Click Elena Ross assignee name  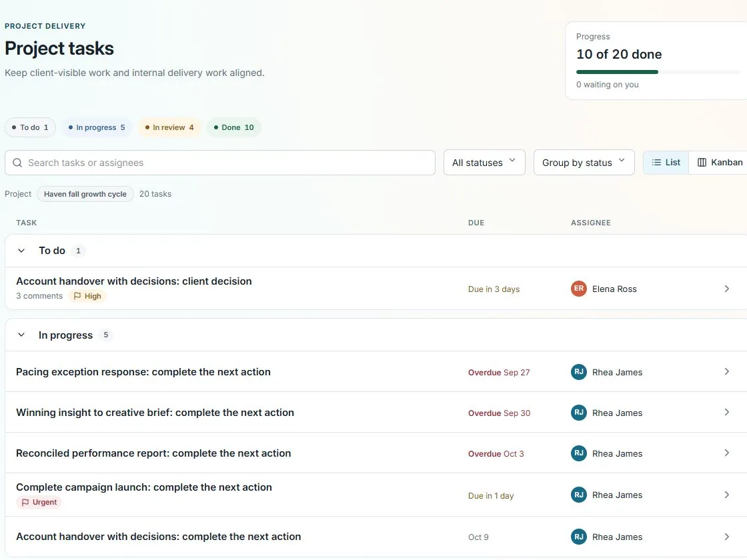click(614, 289)
